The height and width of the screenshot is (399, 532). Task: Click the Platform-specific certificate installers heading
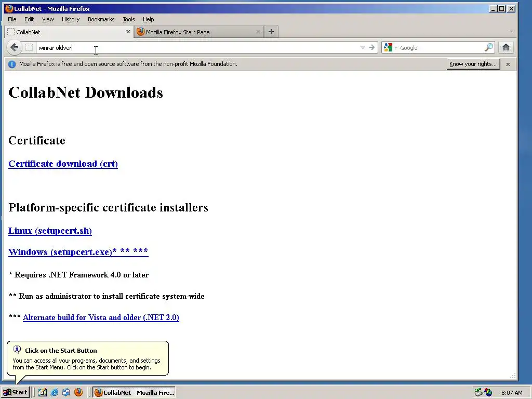[x=108, y=207]
